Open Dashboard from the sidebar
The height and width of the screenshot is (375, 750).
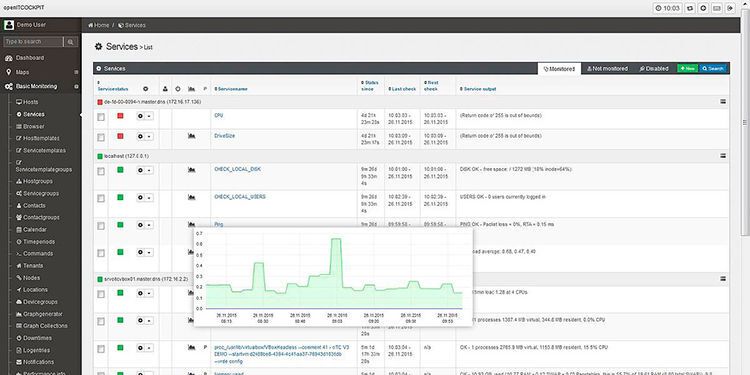[x=30, y=58]
